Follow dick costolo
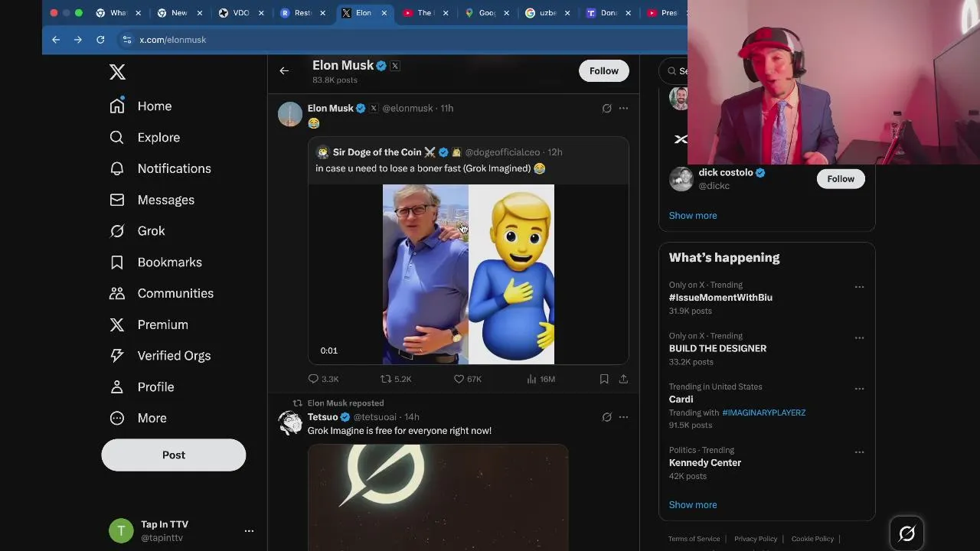 point(841,179)
